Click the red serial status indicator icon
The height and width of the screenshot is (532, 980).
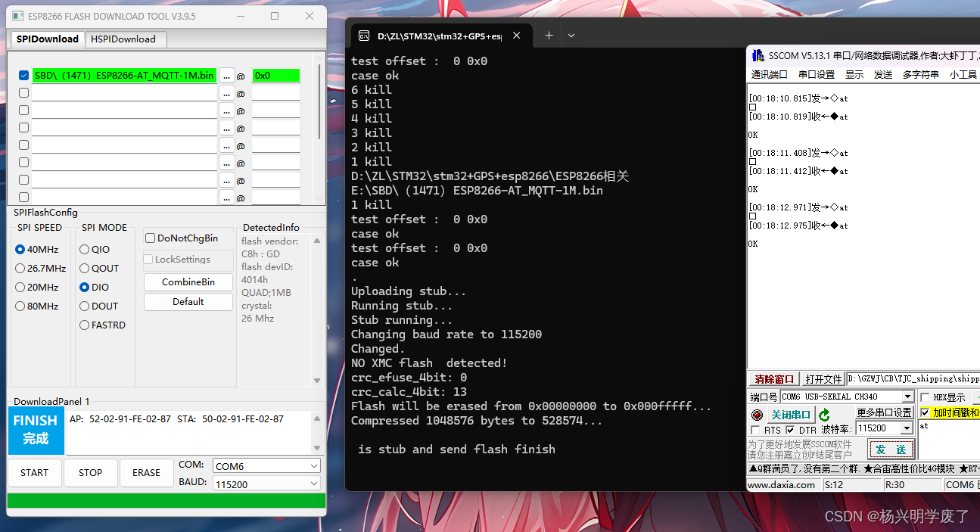[758, 415]
